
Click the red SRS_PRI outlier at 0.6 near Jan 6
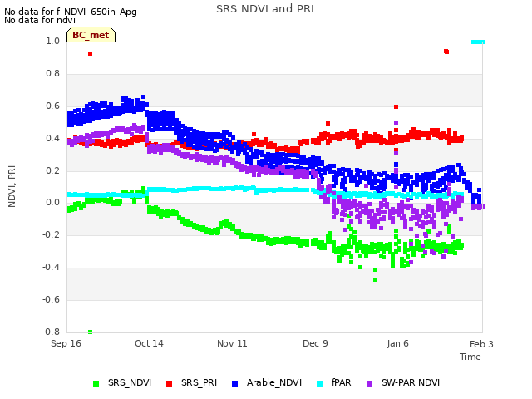pos(396,107)
